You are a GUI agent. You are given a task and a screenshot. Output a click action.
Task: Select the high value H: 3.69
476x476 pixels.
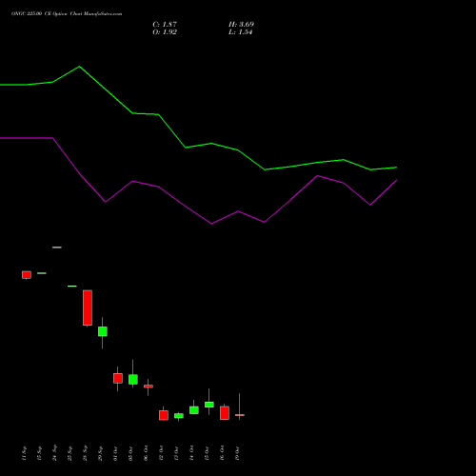tap(241, 25)
